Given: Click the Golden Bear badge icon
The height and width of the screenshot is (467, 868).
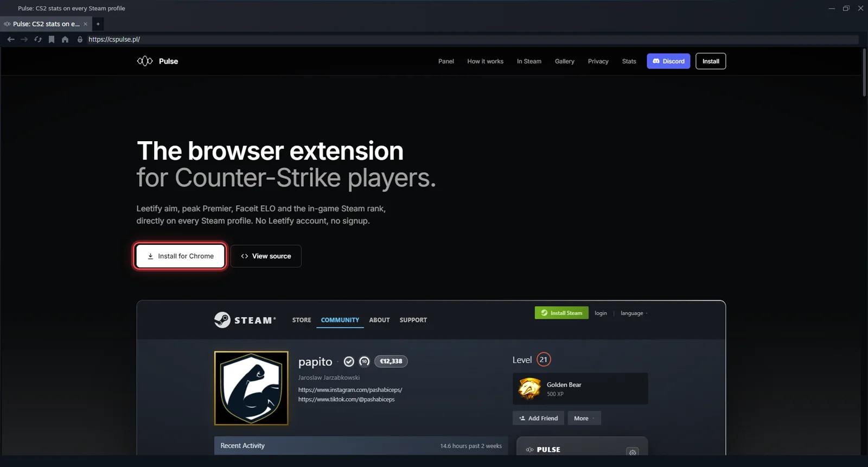Looking at the screenshot, I should [x=529, y=389].
